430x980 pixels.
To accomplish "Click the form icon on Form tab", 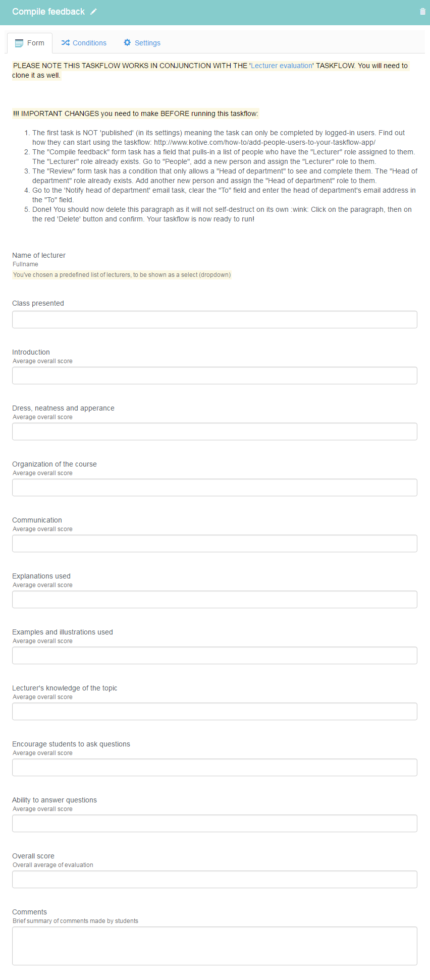I will [19, 43].
